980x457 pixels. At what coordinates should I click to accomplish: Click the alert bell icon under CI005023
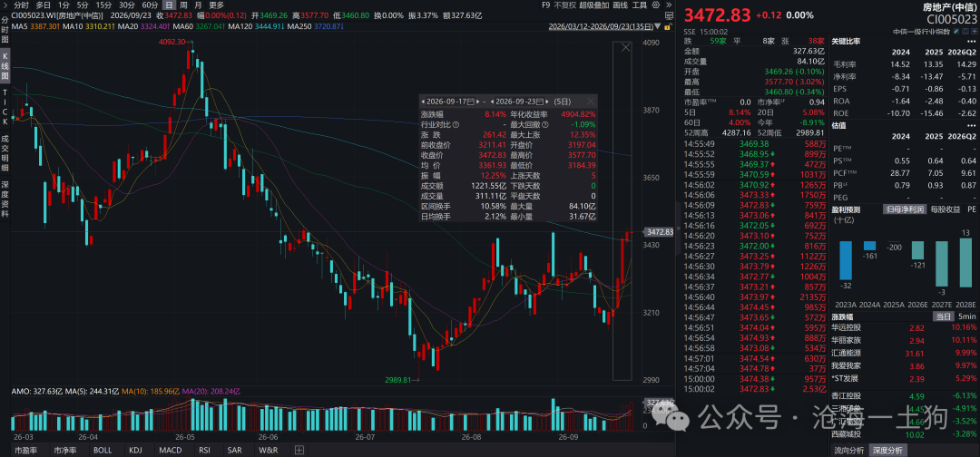965,31
